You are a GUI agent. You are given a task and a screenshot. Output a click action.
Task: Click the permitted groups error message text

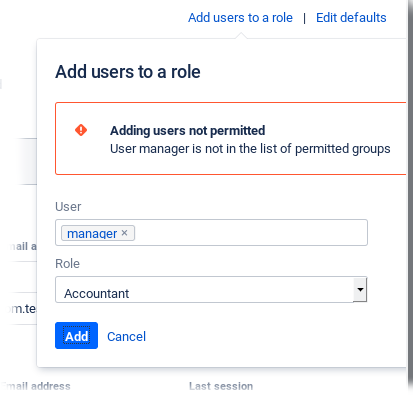(x=250, y=149)
